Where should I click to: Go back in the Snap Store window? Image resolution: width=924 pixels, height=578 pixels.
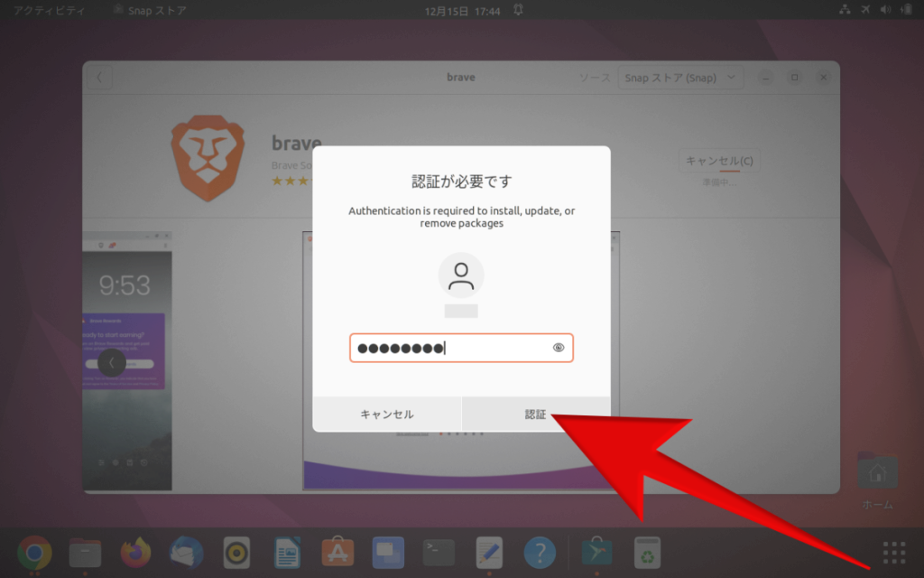[99, 78]
